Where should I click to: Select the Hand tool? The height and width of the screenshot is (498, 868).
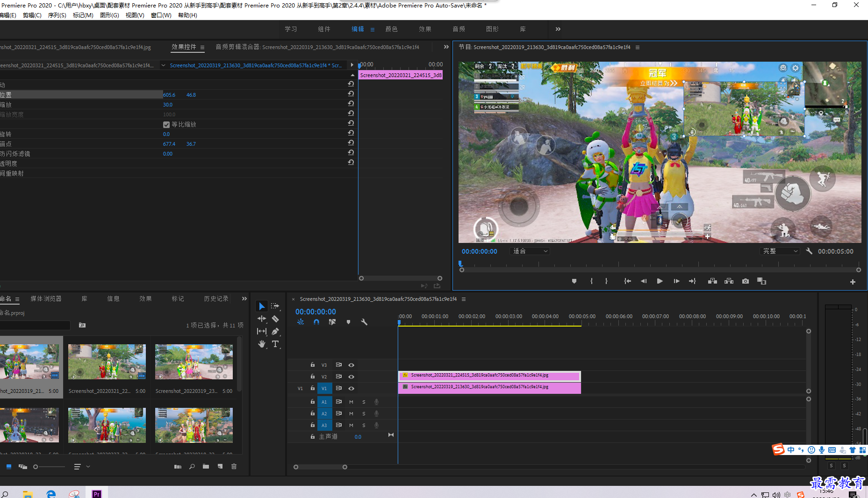click(x=262, y=344)
